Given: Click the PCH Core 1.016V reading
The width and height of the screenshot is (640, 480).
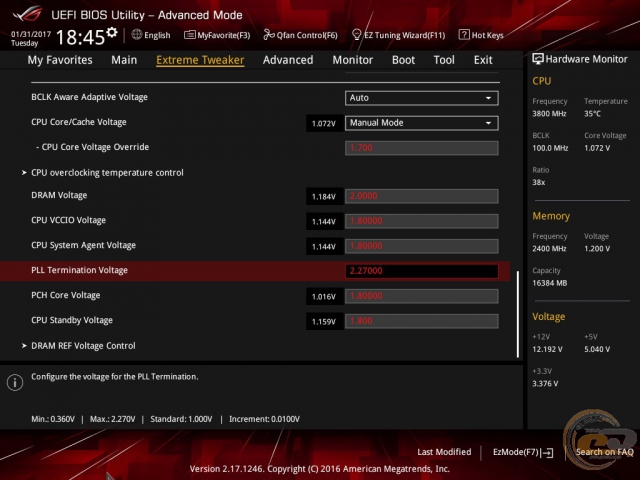Looking at the screenshot, I should point(324,297).
